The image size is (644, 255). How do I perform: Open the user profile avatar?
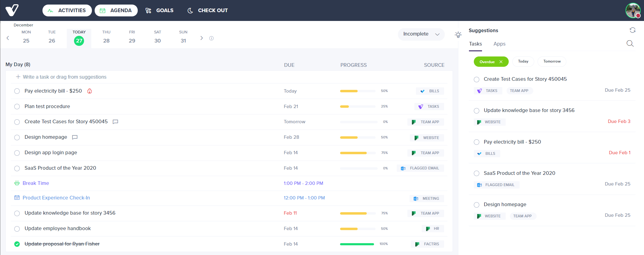click(x=633, y=11)
